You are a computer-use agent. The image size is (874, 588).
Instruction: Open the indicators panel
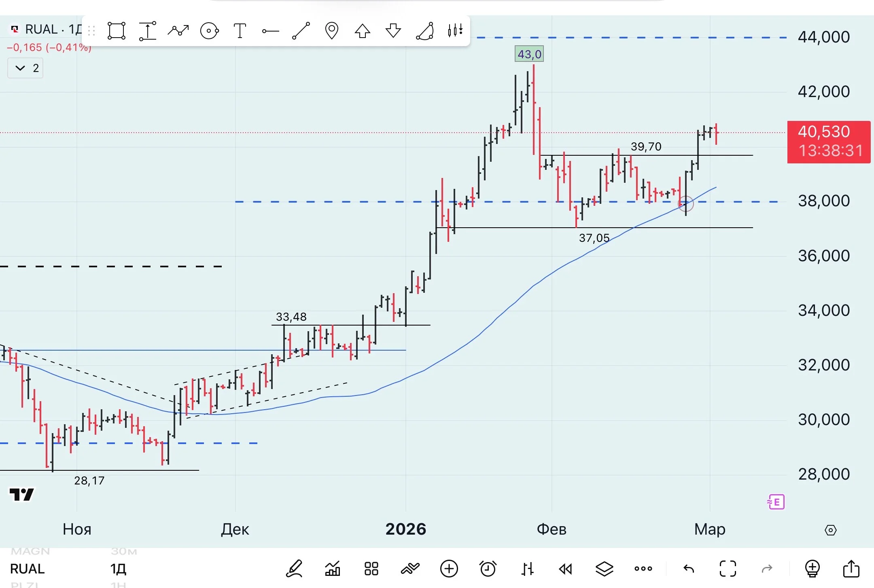click(333, 569)
